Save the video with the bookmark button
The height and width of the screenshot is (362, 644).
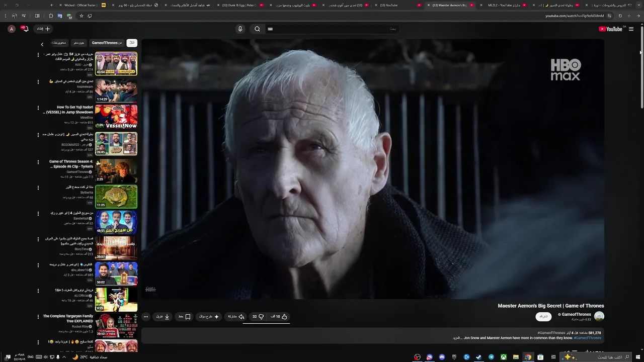pyautogui.click(x=185, y=317)
